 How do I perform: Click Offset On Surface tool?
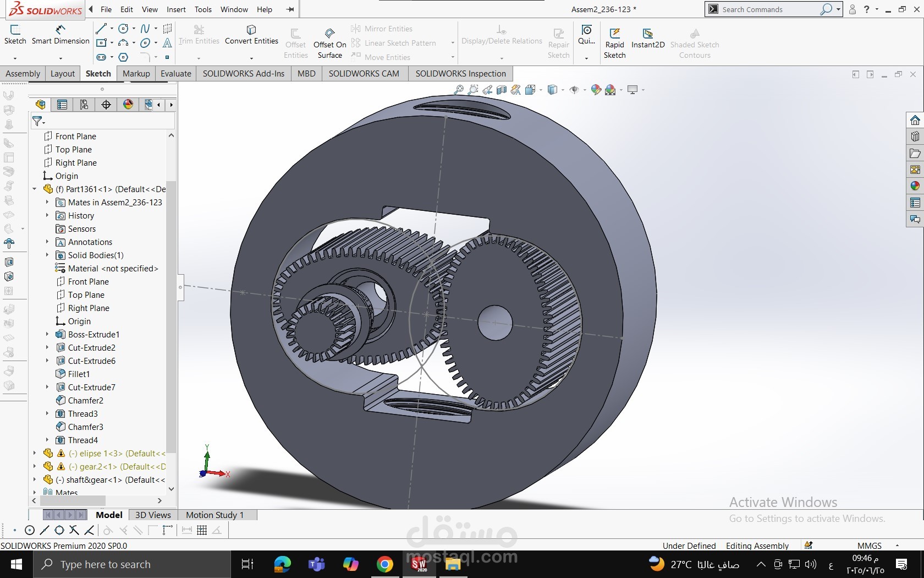tap(329, 43)
